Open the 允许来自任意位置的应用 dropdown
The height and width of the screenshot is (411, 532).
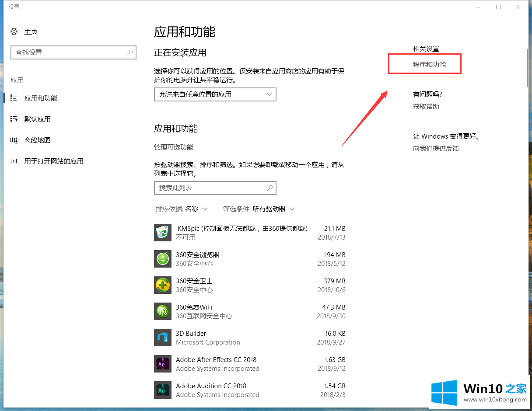[215, 94]
